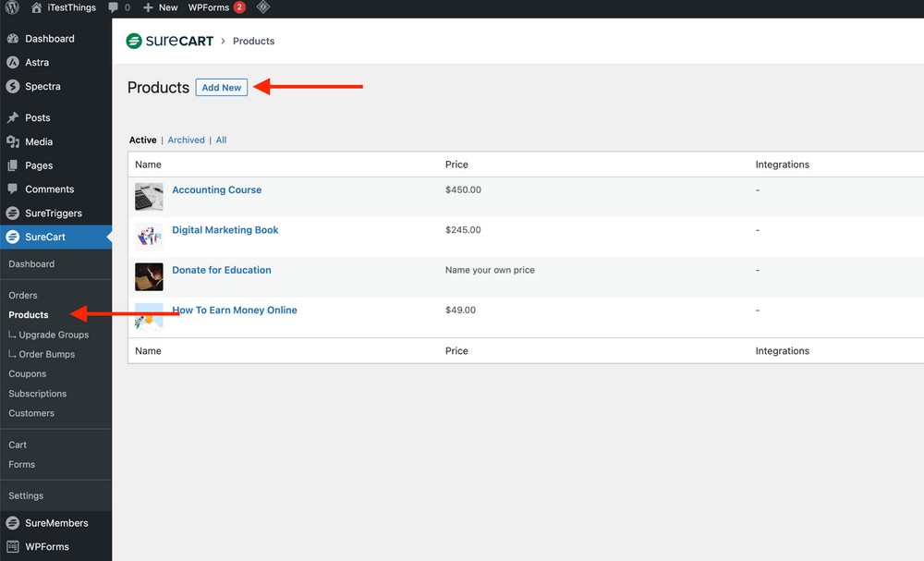Screen dimensions: 924x561
Task: Click the Add New product button
Action: coord(221,87)
